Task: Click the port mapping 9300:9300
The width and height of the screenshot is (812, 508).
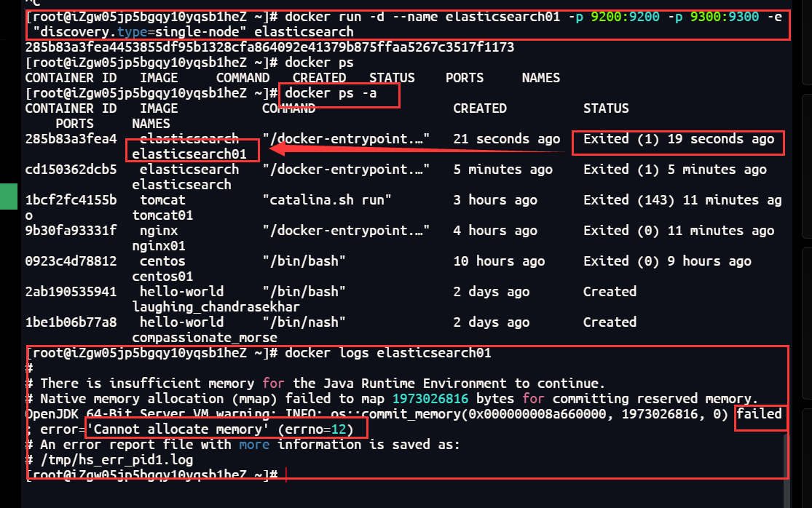Action: coord(725,17)
